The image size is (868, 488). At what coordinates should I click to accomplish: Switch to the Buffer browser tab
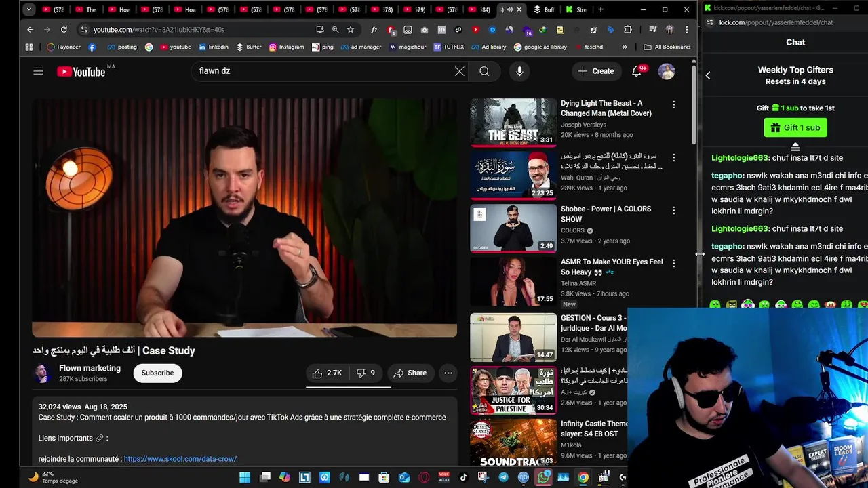[x=545, y=9]
